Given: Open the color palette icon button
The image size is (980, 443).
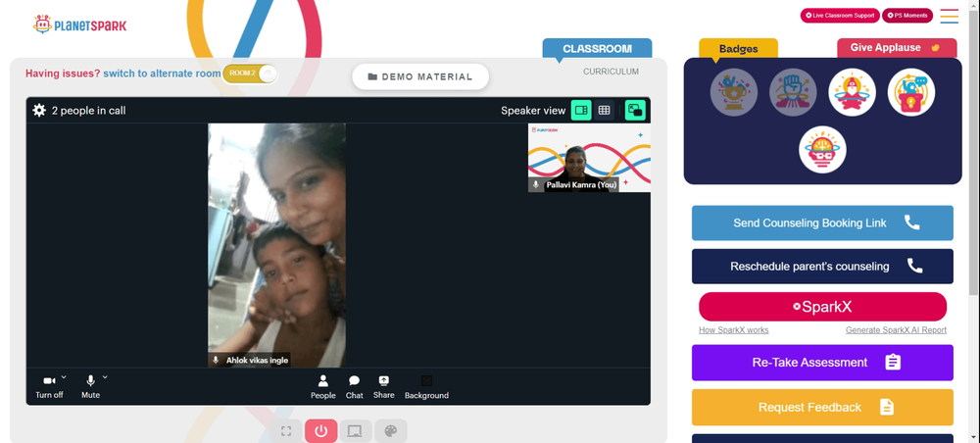Looking at the screenshot, I should (x=391, y=431).
